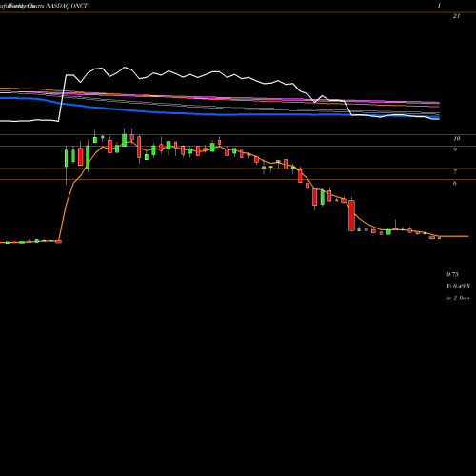The image size is (476, 476).
Task: Click the '7' price axis label
Action: [x=455, y=172]
